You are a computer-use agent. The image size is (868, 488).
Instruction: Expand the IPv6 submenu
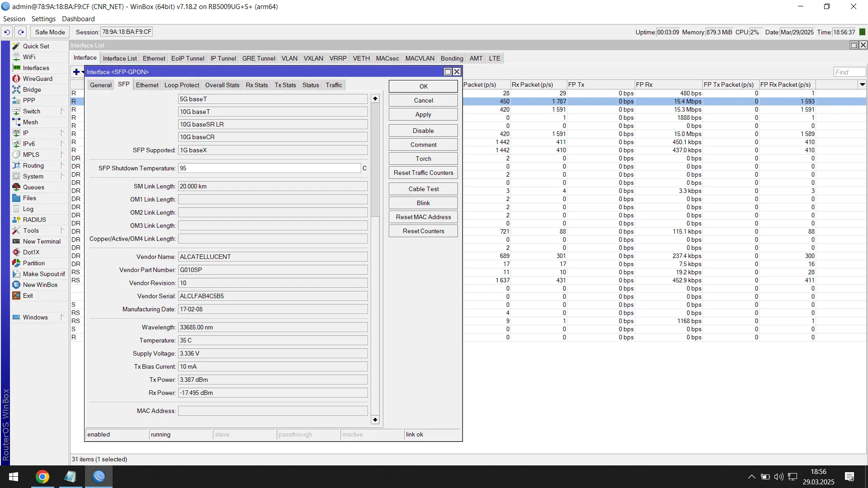[62, 144]
